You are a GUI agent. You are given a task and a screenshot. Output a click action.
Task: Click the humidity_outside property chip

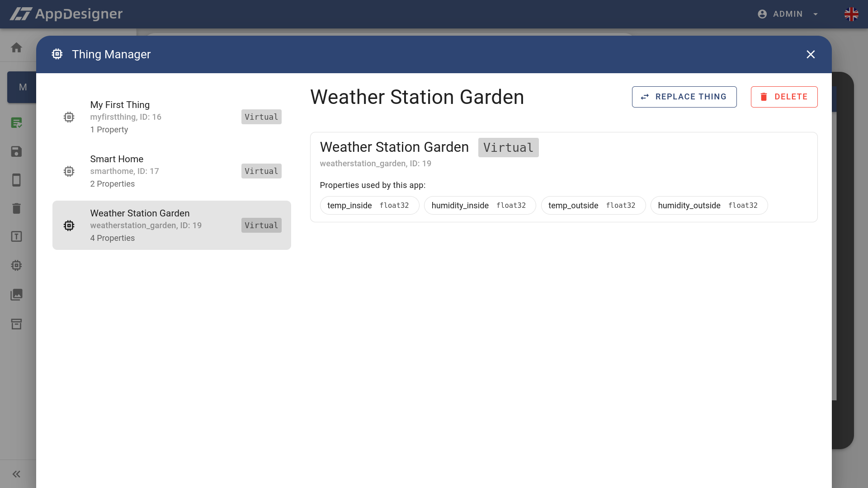[x=709, y=206]
